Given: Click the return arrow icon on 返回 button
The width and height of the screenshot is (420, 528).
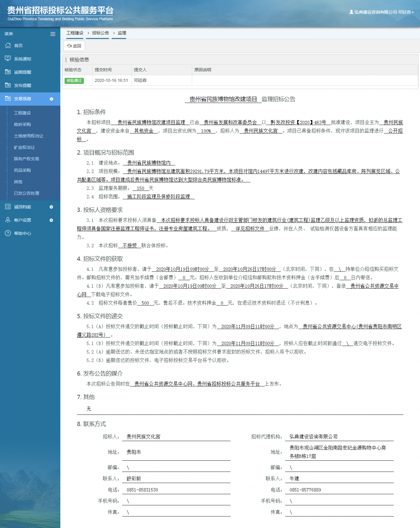Looking at the screenshot, I should (70, 46).
